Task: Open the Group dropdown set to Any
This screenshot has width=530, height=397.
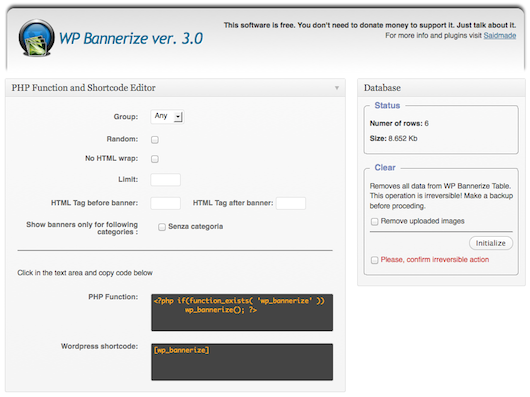Action: [x=167, y=117]
